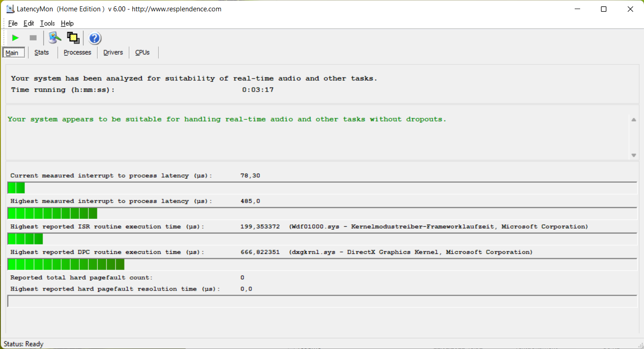This screenshot has width=644, height=349.
Task: Click the current interrupt latency progress bar
Action: [322, 188]
